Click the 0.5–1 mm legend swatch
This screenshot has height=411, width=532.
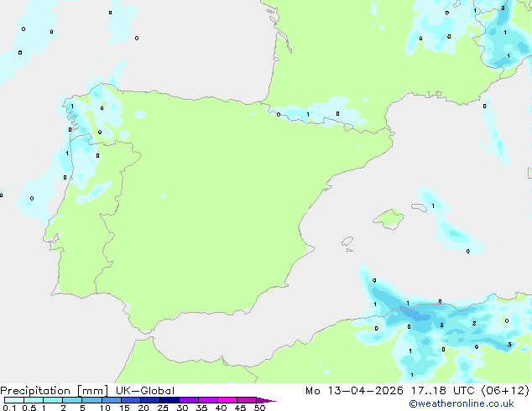(x=34, y=400)
